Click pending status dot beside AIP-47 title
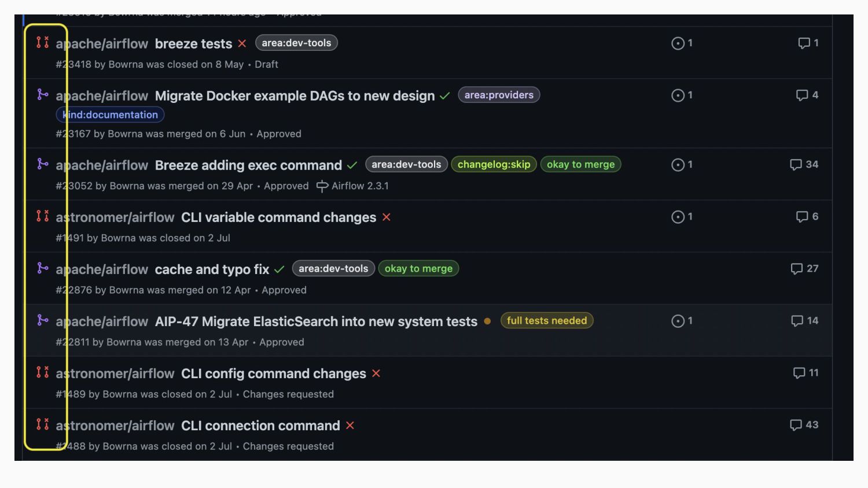This screenshot has width=868, height=488. click(487, 321)
